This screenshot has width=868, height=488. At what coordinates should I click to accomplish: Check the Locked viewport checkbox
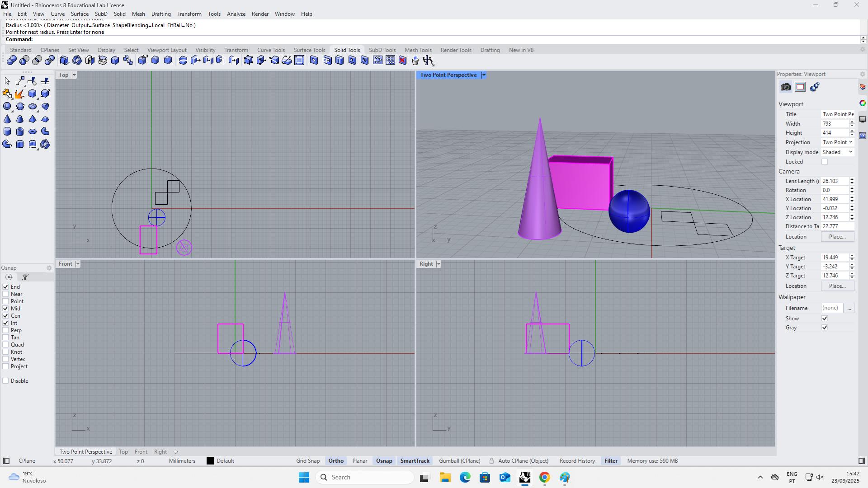pyautogui.click(x=825, y=161)
